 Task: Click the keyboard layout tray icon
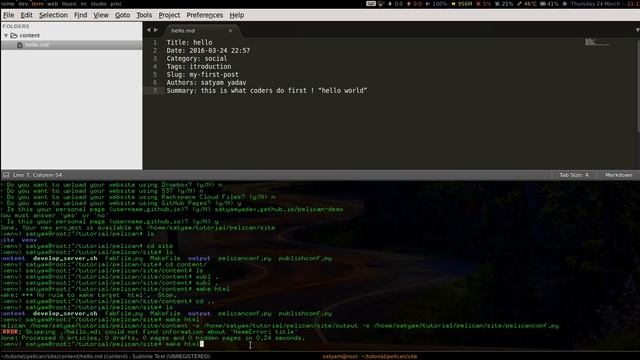(371, 4)
